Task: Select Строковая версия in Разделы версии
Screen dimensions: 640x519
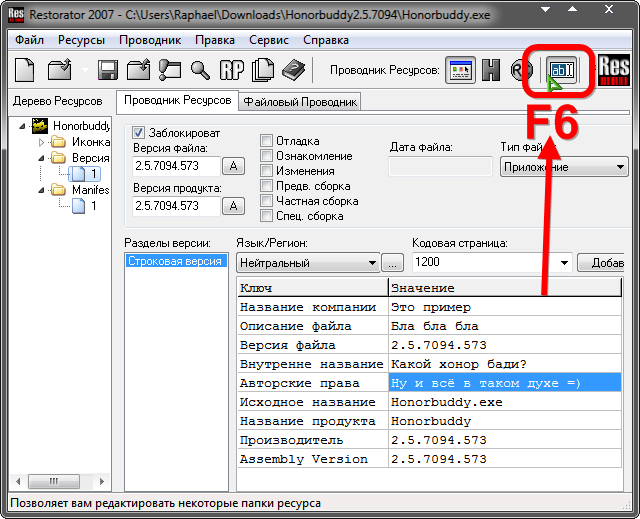Action: [x=175, y=261]
